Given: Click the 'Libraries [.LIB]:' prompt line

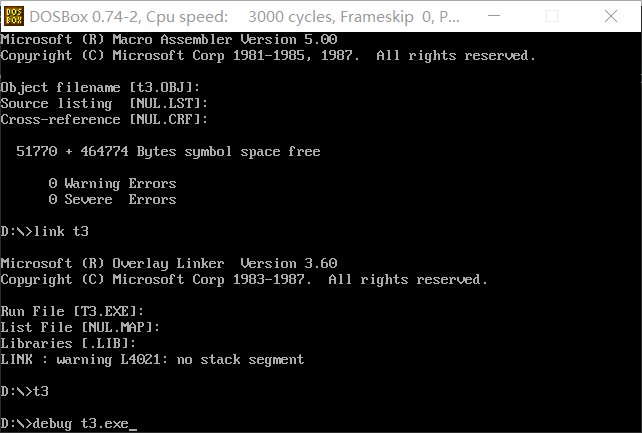Looking at the screenshot, I should pyautogui.click(x=68, y=343).
